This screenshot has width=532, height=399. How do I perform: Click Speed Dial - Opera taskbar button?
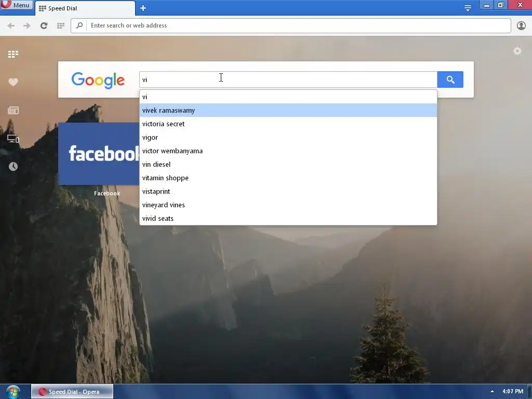72,392
